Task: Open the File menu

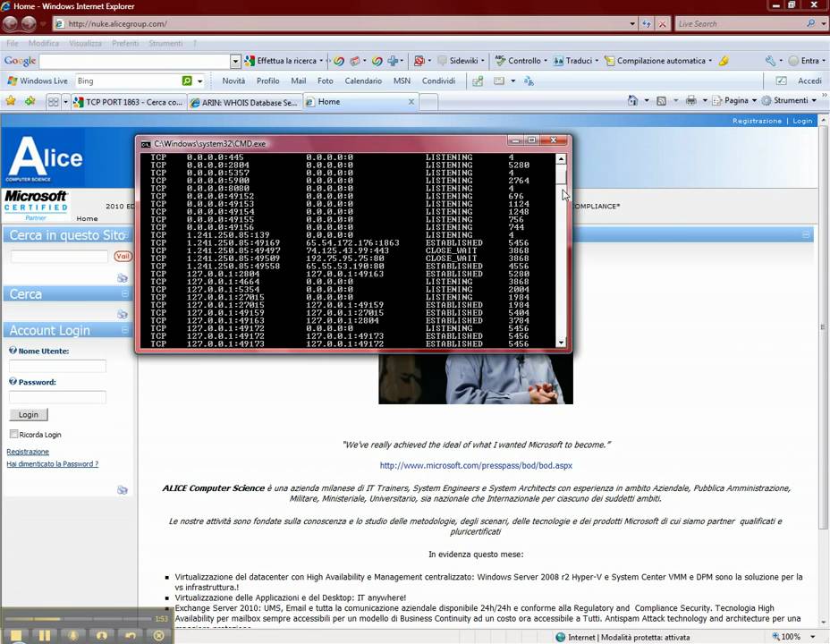Action: 13,44
